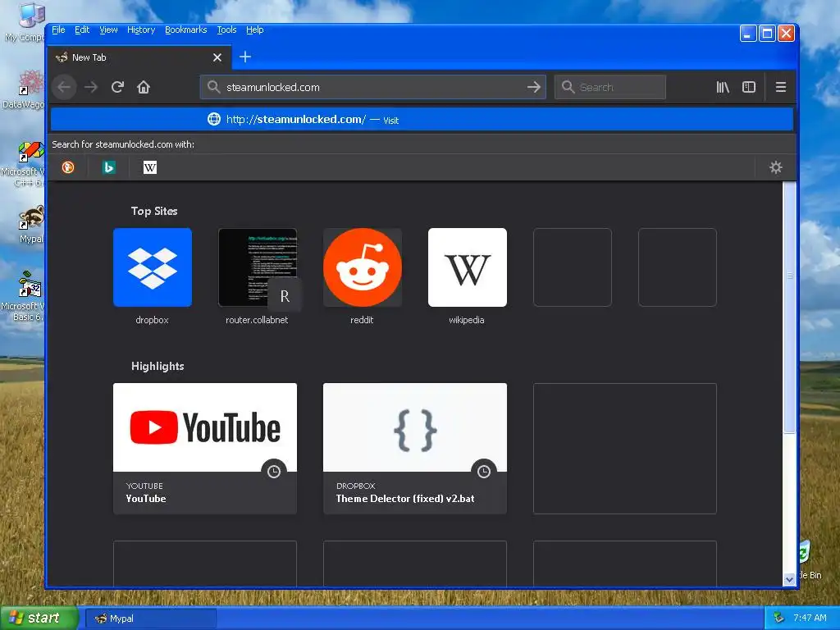Screen dimensions: 840x630
Task: Click the Forward navigation arrow
Action: click(91, 87)
